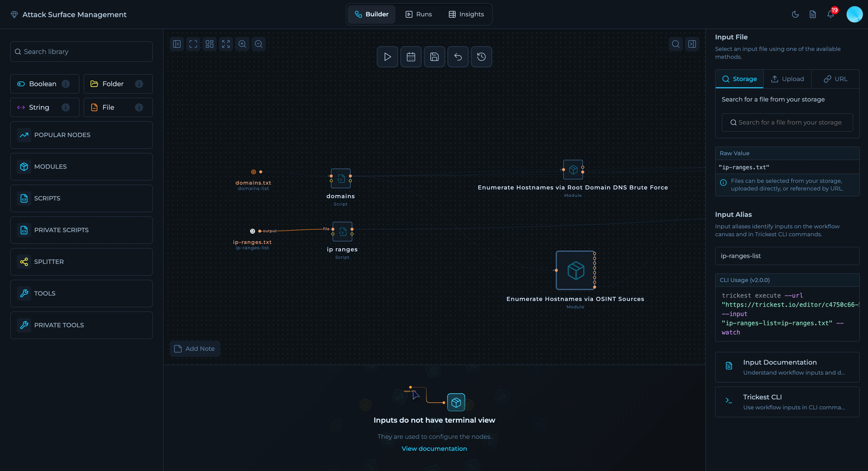Click the zoom out magnifier icon
The width and height of the screenshot is (868, 471).
pyautogui.click(x=258, y=44)
